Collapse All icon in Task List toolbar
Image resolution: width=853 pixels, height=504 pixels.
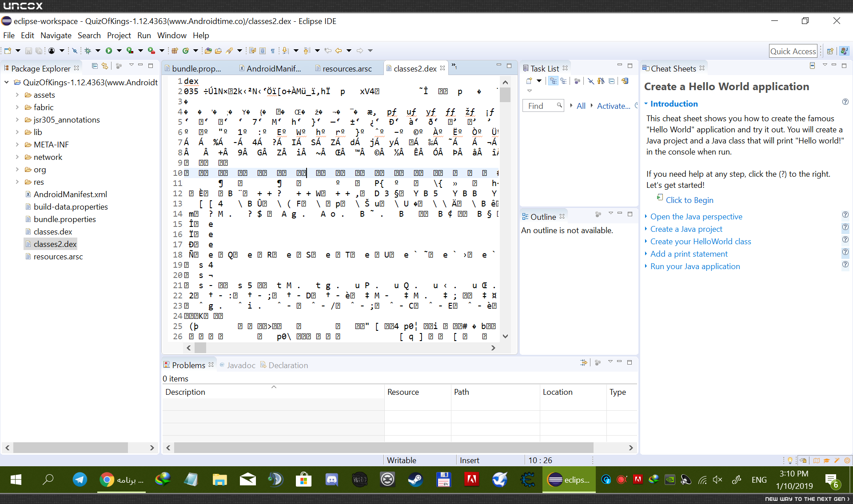(x=612, y=81)
